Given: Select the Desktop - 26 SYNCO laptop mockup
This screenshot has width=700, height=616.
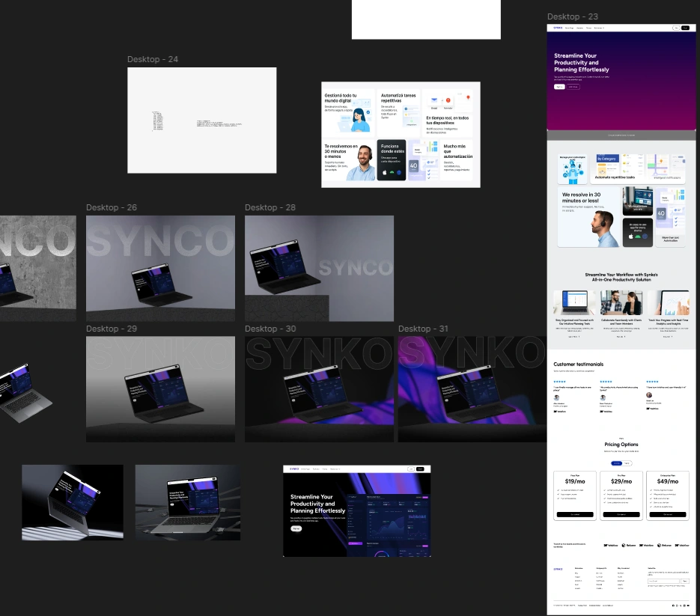Looking at the screenshot, I should coord(160,268).
